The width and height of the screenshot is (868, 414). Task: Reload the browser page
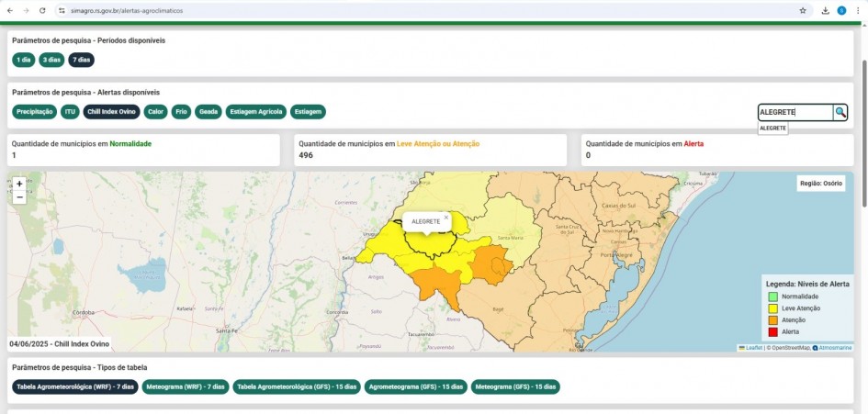(x=42, y=10)
